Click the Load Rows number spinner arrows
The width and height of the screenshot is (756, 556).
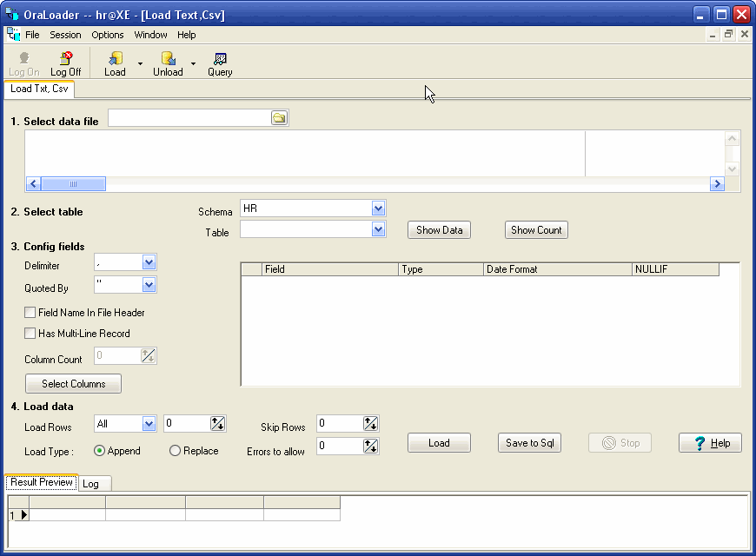[217, 424]
